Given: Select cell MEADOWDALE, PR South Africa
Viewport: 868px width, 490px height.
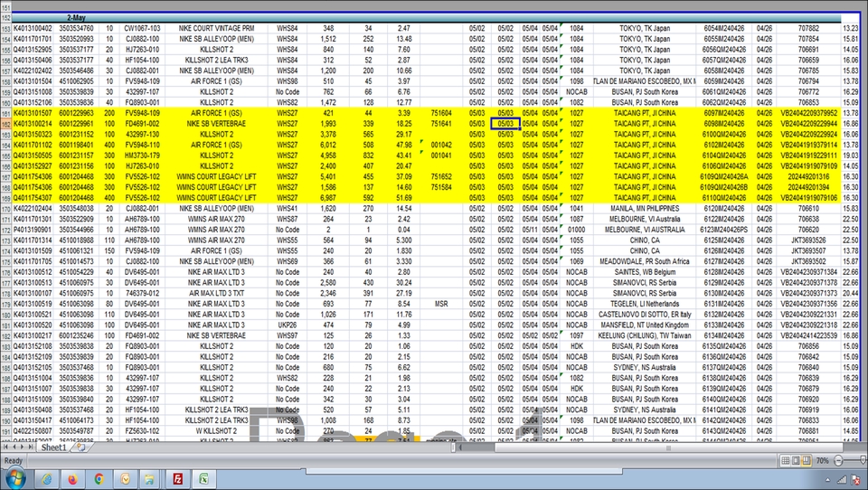Looking at the screenshot, I should pos(645,261).
